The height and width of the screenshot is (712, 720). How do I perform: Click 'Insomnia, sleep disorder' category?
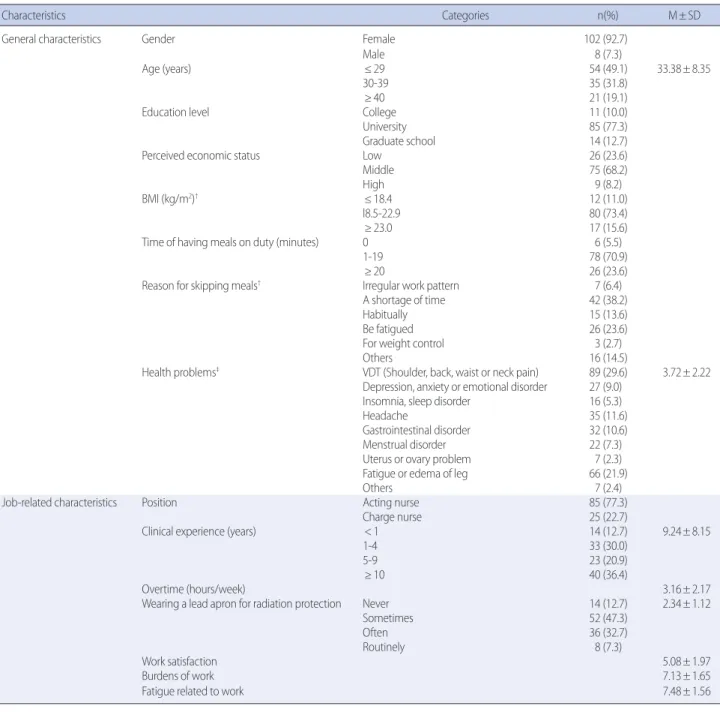[x=416, y=401]
